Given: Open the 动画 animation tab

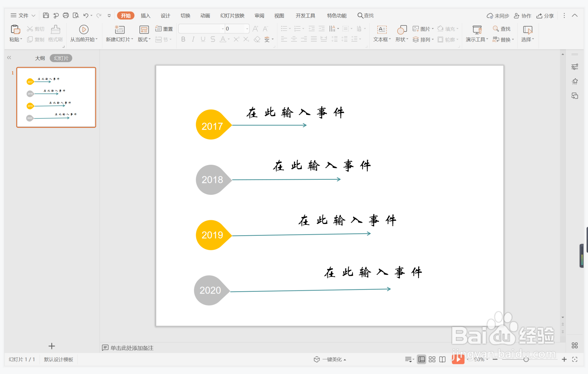Looking at the screenshot, I should pos(205,16).
